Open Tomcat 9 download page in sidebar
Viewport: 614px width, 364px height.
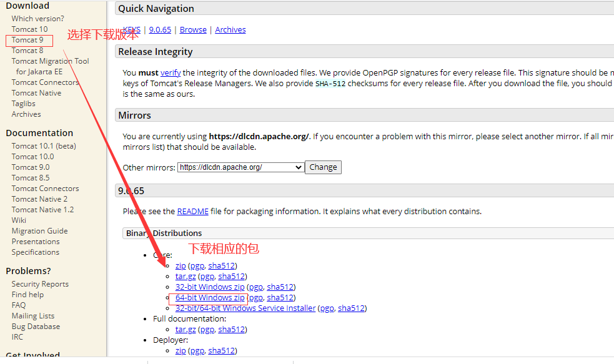pos(27,40)
